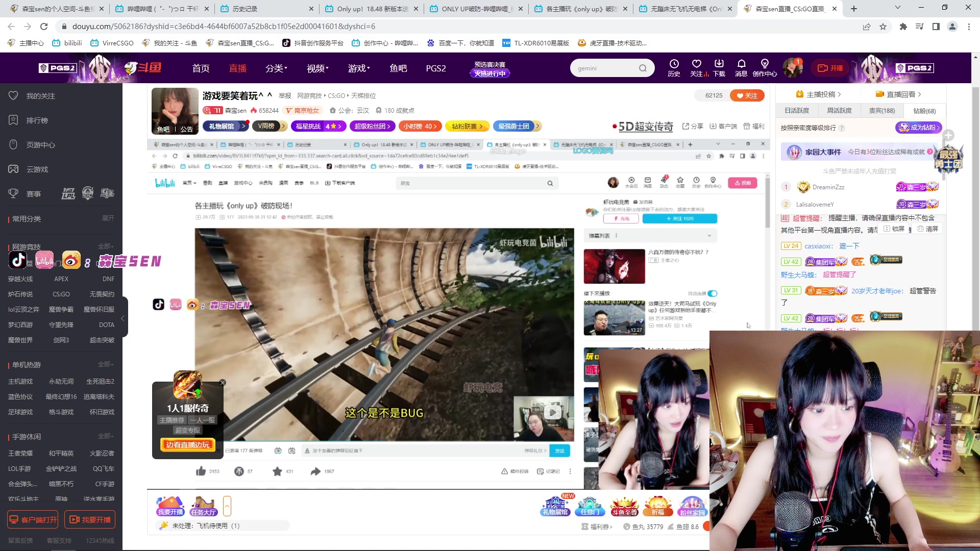The image size is (980, 551).
Task: Click 客户端打开 button
Action: pos(33,519)
